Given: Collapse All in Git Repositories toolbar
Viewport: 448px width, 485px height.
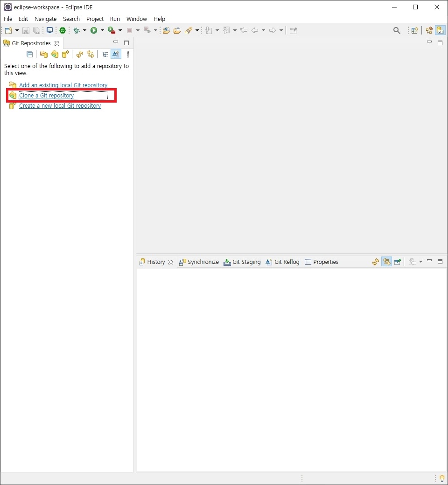Looking at the screenshot, I should (30, 55).
